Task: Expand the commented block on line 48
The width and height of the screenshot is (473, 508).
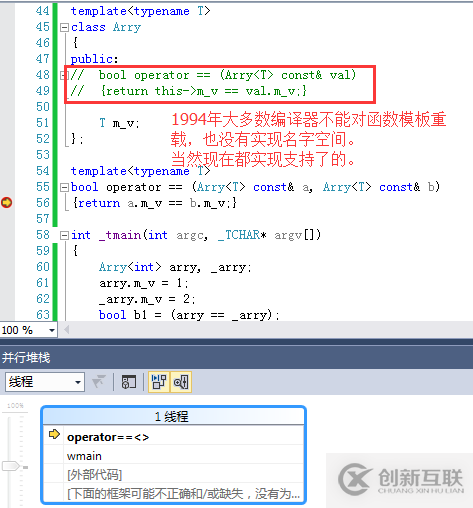Action: point(63,75)
